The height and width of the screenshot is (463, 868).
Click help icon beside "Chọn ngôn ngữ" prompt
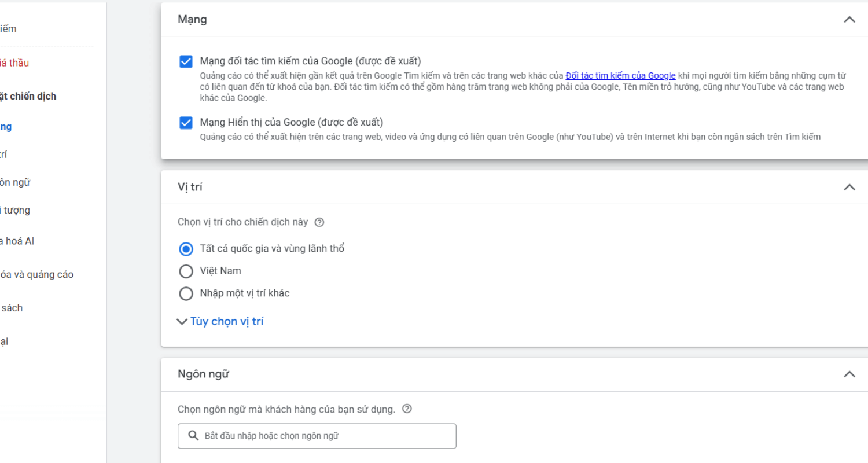pos(407,409)
